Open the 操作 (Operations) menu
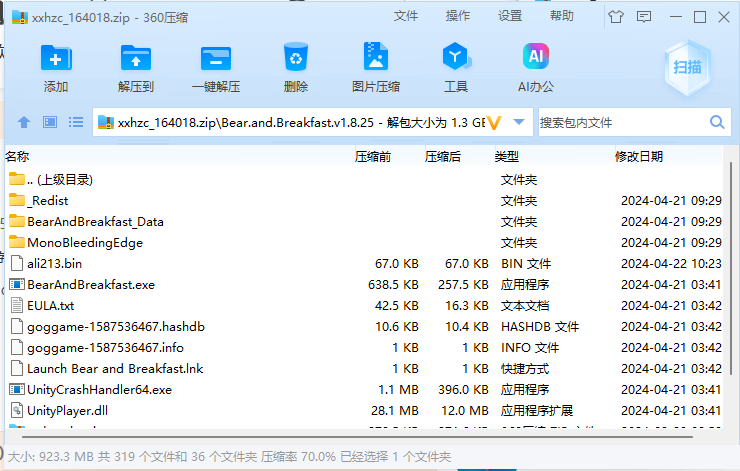740x471 pixels. coord(458,16)
